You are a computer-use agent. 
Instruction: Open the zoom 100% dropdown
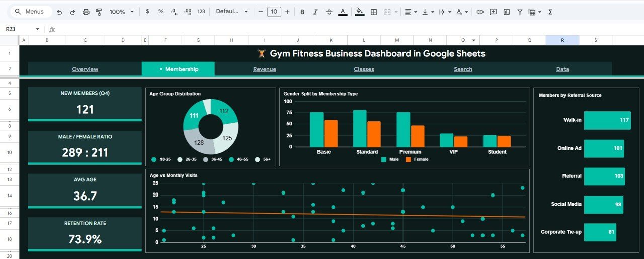point(122,12)
